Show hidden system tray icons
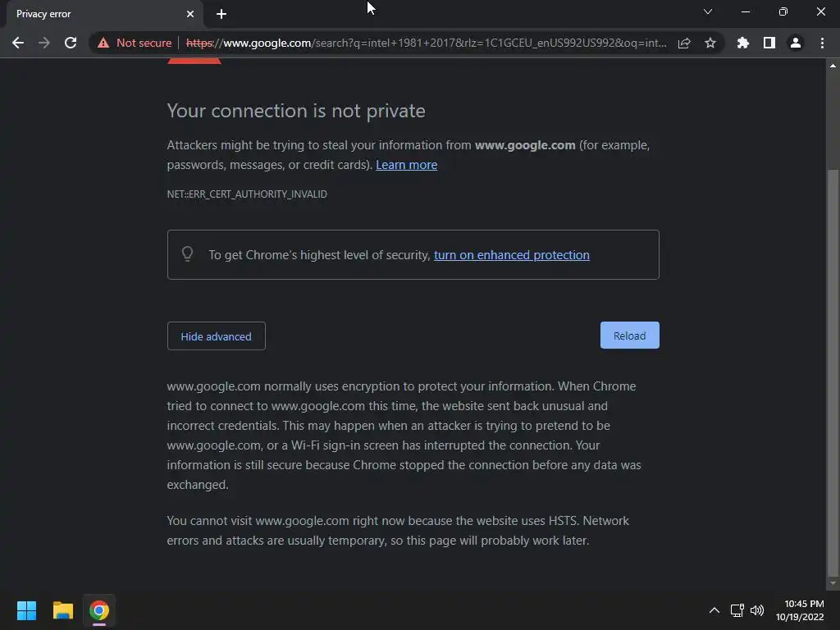This screenshot has width=840, height=630. [x=714, y=610]
